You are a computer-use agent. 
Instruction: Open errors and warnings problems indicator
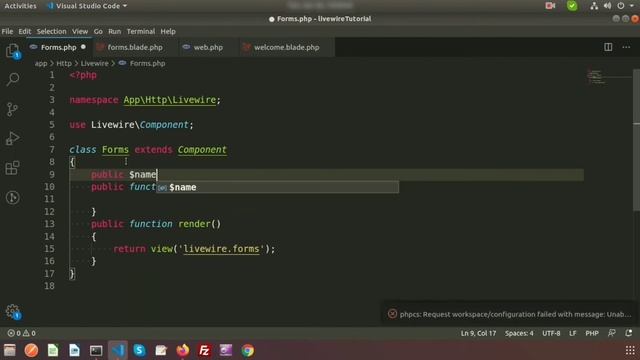[x=22, y=333]
